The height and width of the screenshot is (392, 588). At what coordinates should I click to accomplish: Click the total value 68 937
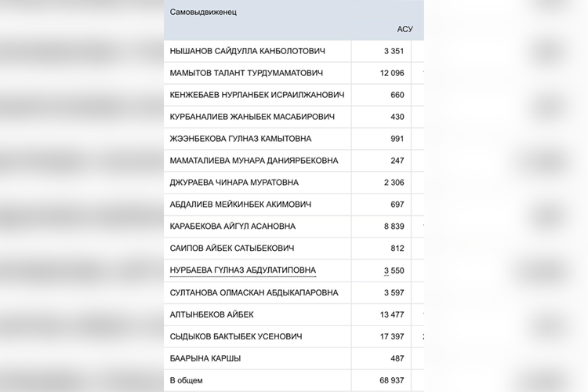pyautogui.click(x=389, y=381)
